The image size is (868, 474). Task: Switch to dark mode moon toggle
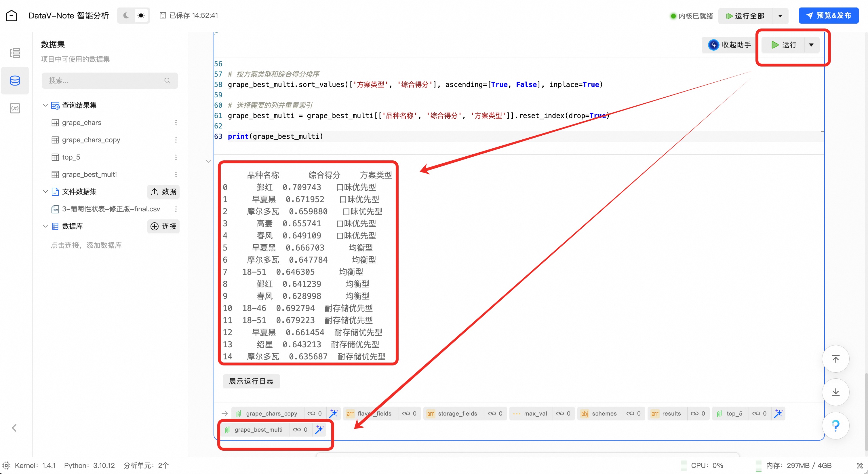click(126, 16)
